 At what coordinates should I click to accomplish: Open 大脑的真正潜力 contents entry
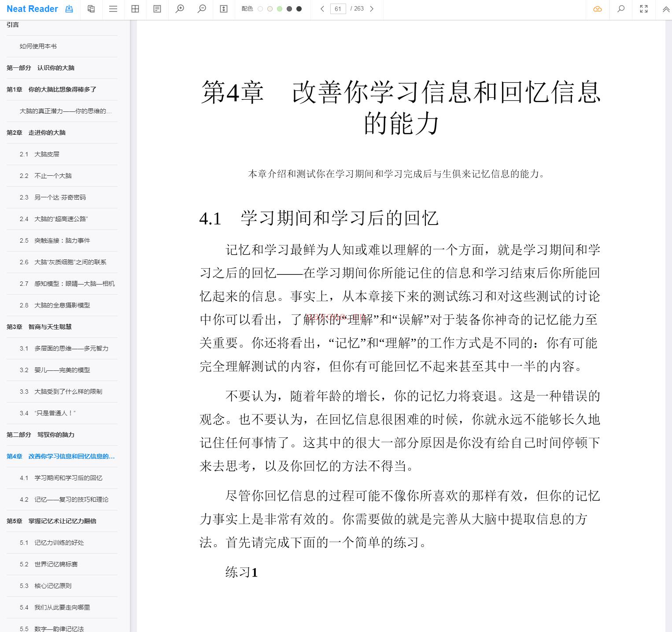(66, 111)
